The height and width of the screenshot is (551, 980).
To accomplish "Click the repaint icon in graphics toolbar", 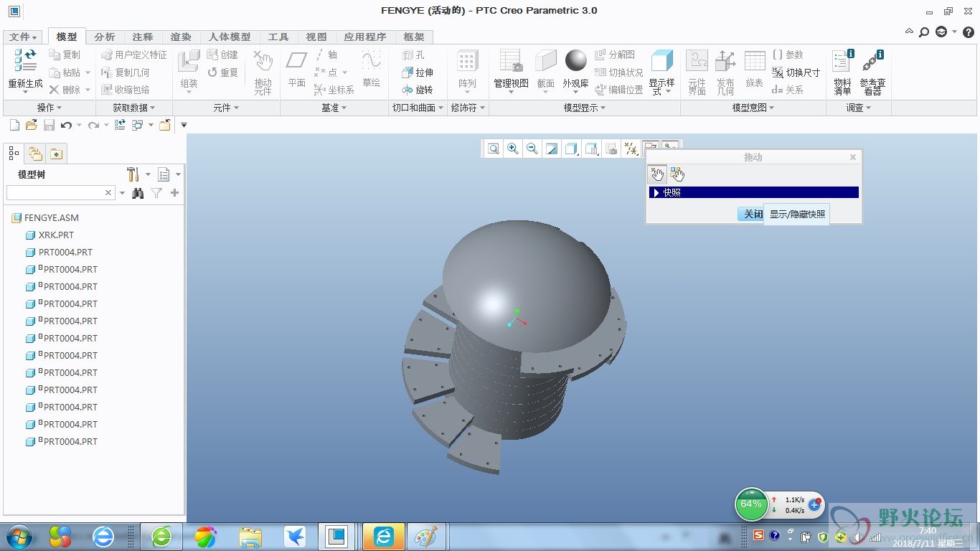I will [552, 149].
